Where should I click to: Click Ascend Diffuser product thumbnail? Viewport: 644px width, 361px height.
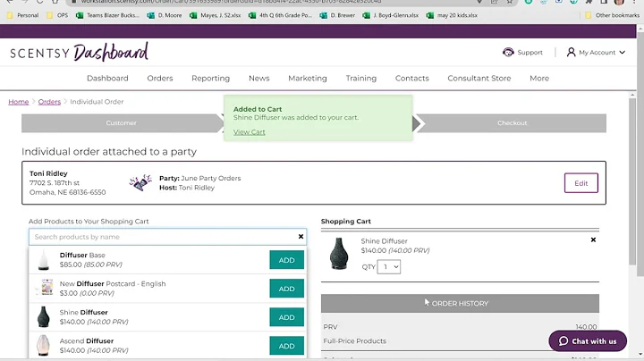tap(43, 346)
